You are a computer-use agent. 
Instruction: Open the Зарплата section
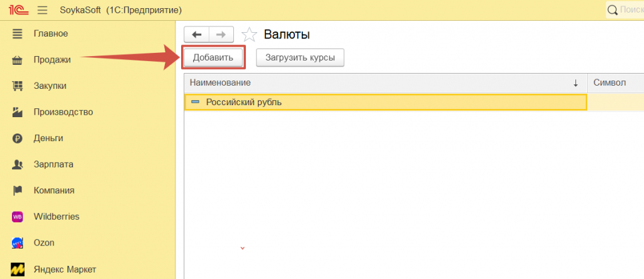pyautogui.click(x=53, y=164)
